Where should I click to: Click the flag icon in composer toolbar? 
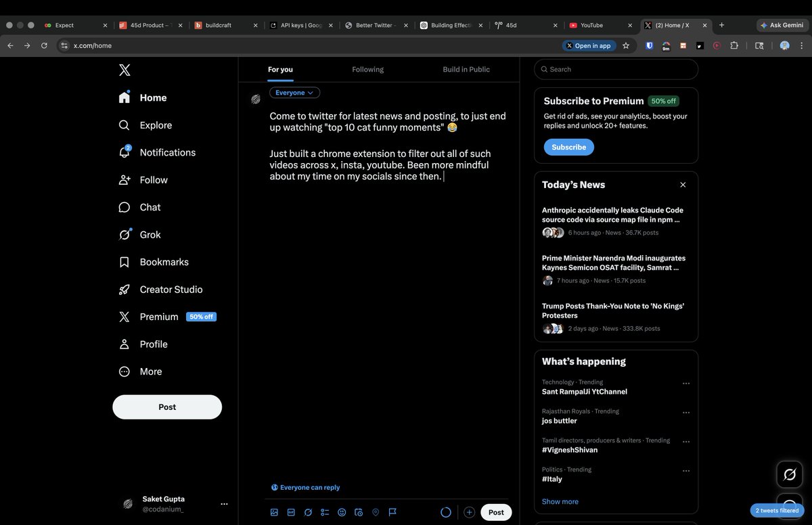(x=392, y=512)
